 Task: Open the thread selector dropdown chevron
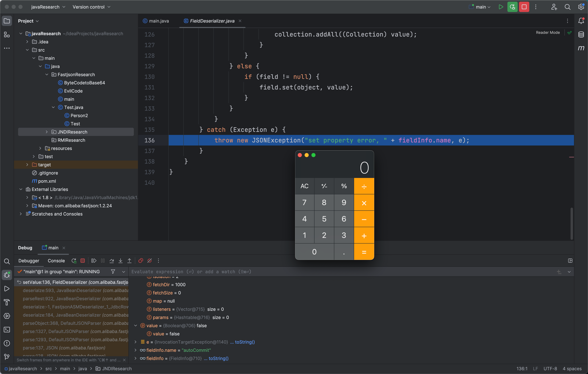point(124,272)
